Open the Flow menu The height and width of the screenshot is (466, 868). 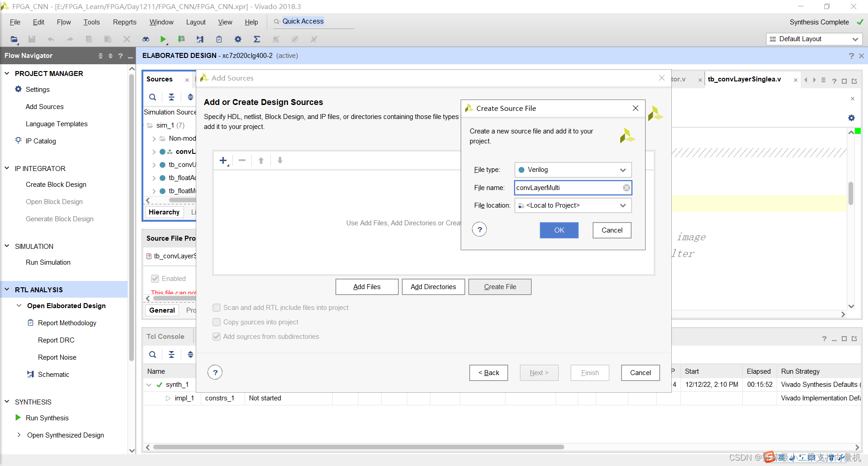click(x=64, y=22)
